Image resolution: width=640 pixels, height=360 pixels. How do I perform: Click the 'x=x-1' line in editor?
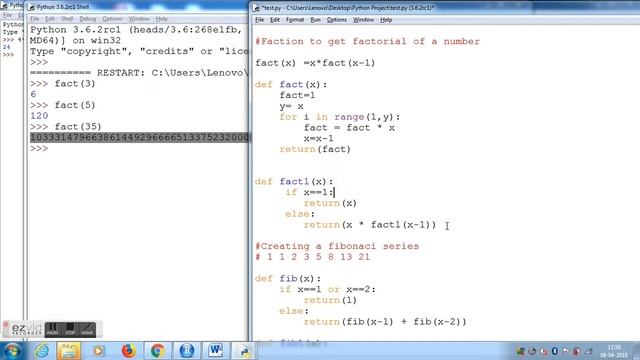coord(318,138)
